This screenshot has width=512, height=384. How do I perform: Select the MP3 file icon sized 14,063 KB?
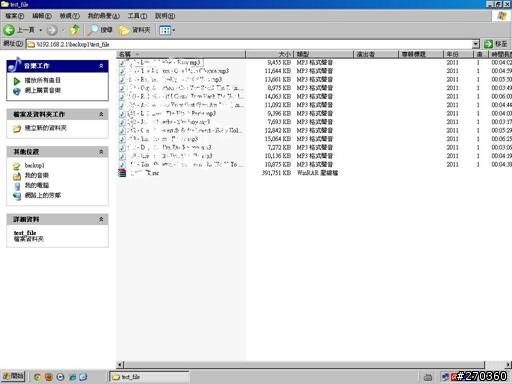(x=122, y=97)
